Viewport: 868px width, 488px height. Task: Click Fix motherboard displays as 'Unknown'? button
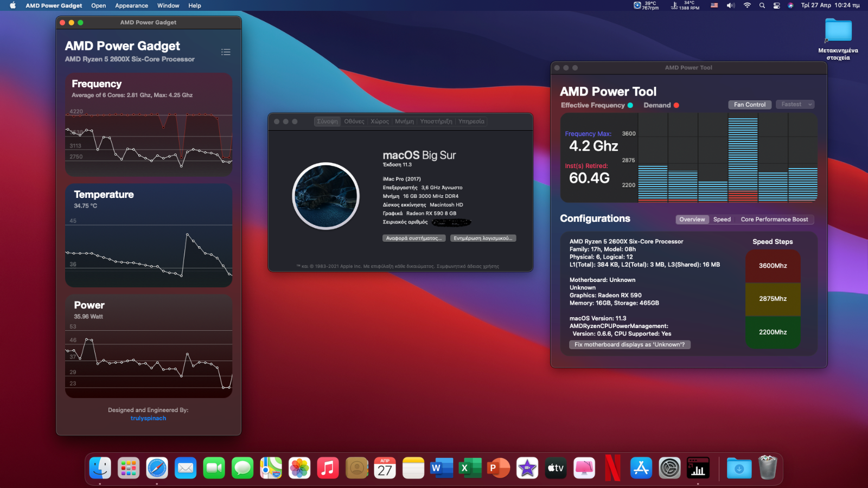click(x=629, y=344)
